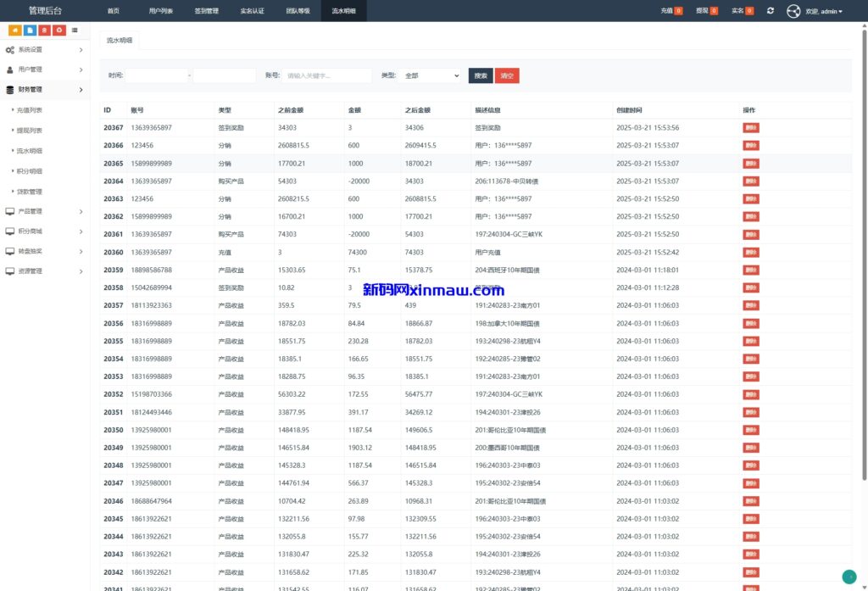
Task: Open the 系统设置 settings icon in sidebar
Action: coord(12,49)
